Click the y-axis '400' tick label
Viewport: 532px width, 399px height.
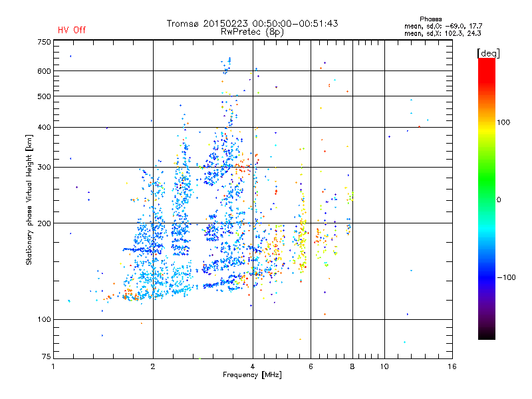(x=44, y=127)
